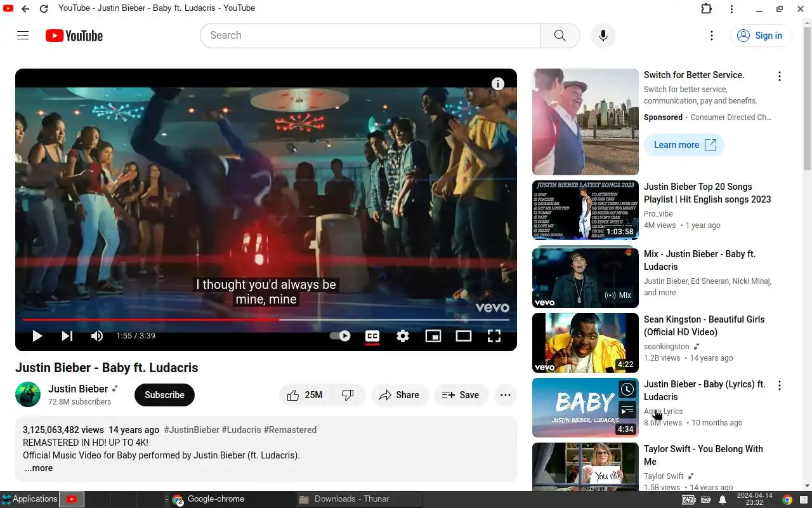Toggle the autoplay switch
This screenshot has height=508, width=812.
pos(340,336)
